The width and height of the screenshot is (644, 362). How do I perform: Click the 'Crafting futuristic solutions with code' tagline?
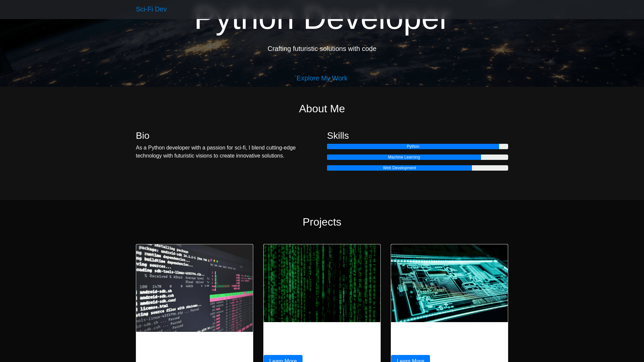point(322,49)
